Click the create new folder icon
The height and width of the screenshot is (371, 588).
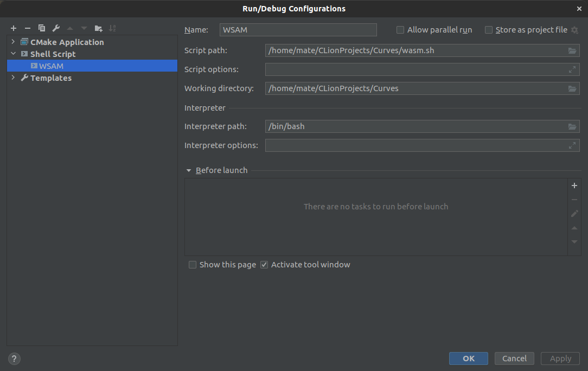pyautogui.click(x=98, y=28)
